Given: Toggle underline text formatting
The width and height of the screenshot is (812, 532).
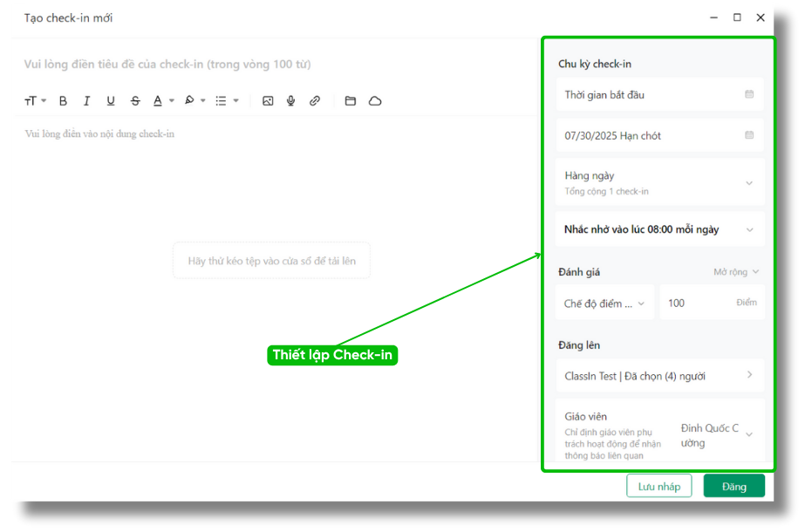Looking at the screenshot, I should tap(111, 101).
